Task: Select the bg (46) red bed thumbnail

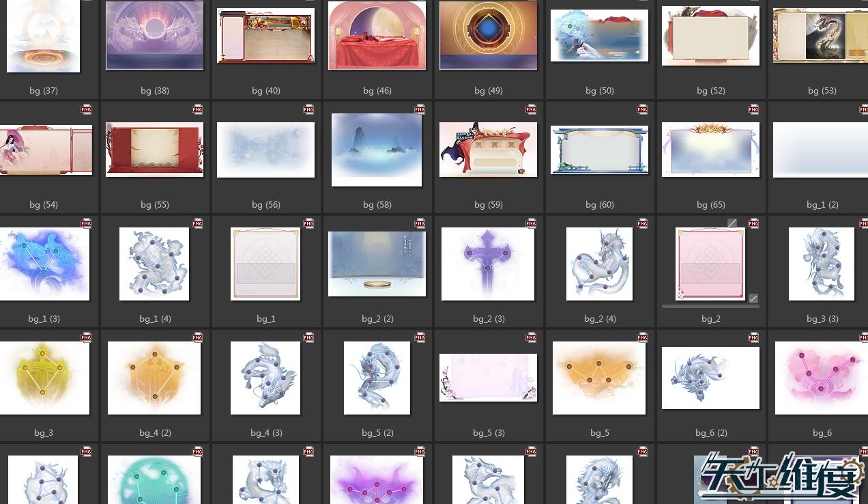Action: (x=377, y=36)
